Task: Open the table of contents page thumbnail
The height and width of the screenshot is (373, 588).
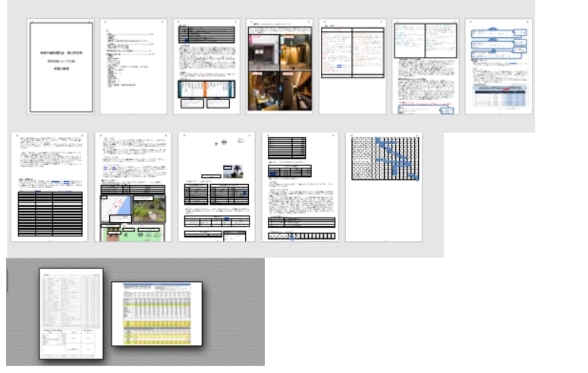Action: pos(134,67)
